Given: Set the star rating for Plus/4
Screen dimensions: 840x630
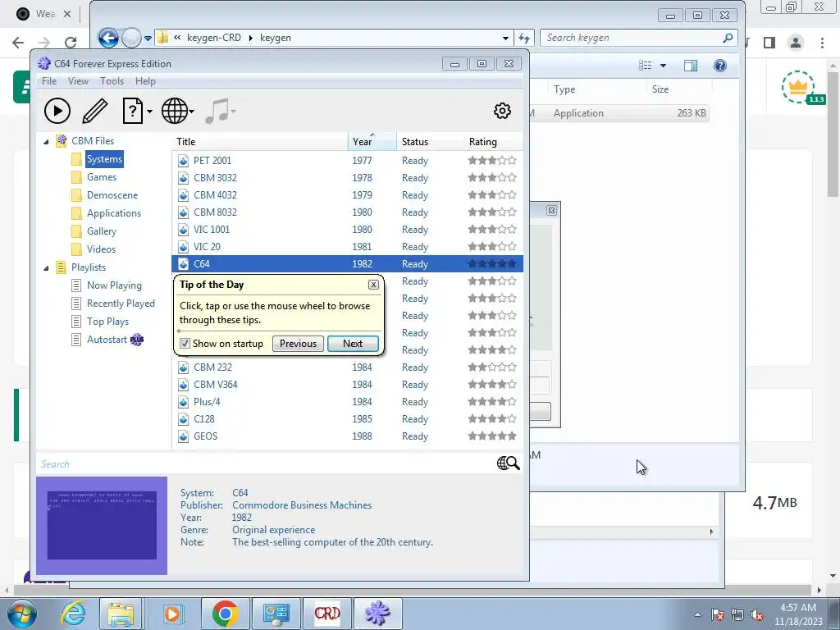Looking at the screenshot, I should click(492, 402).
